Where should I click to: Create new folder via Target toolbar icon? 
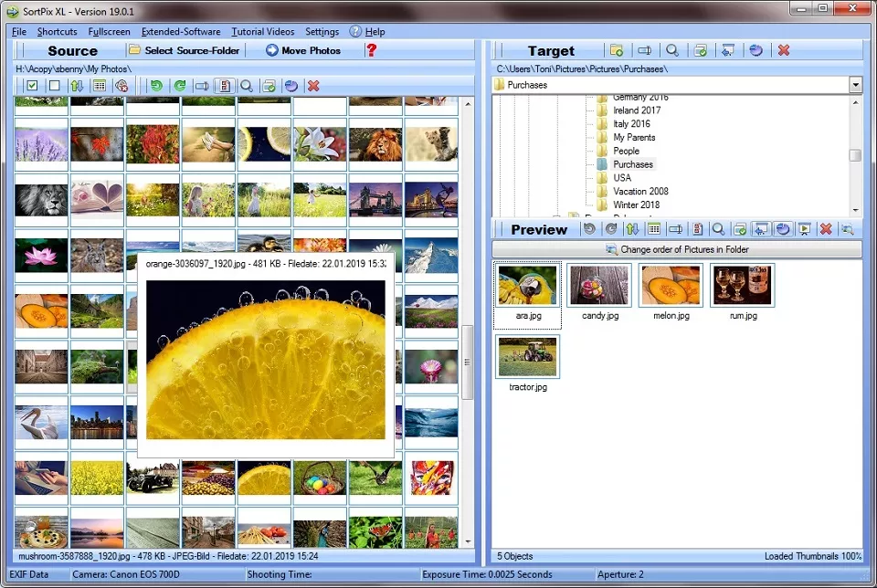pos(617,50)
